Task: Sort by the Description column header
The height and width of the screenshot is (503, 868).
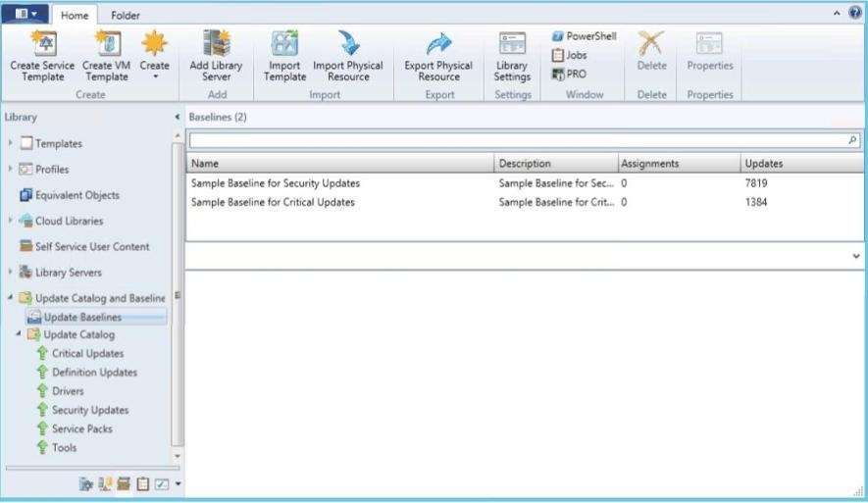Action: [556, 163]
